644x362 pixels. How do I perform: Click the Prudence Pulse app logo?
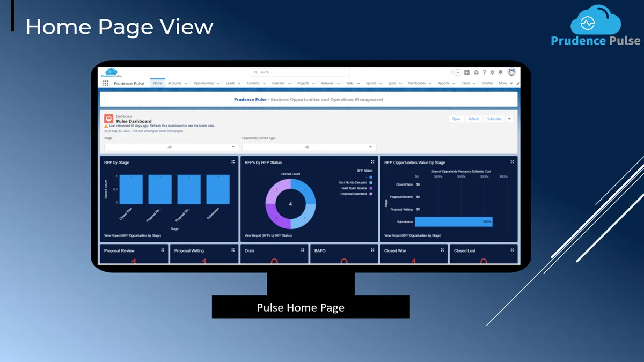click(x=111, y=72)
